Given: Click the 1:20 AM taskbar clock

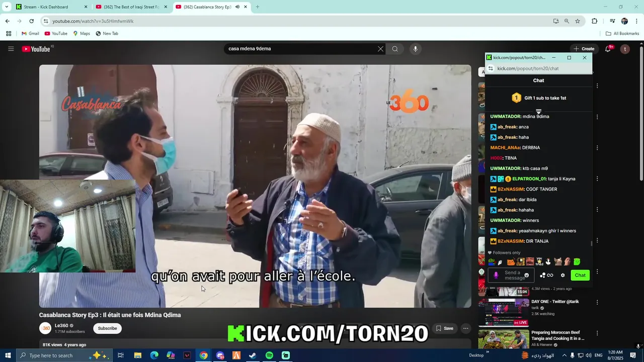Looking at the screenshot, I should [x=615, y=355].
